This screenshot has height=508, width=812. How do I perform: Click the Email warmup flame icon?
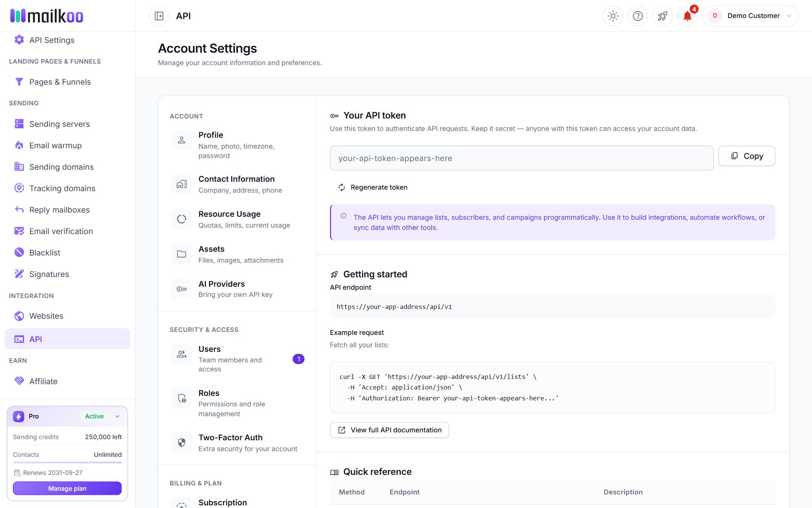19,145
